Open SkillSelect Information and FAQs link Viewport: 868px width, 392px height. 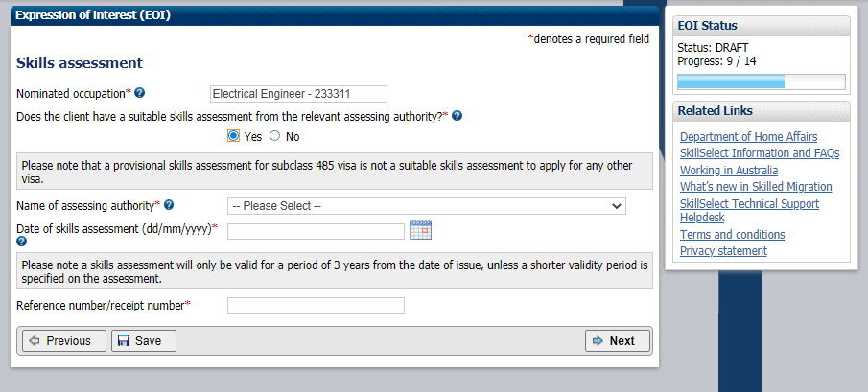[x=760, y=153]
